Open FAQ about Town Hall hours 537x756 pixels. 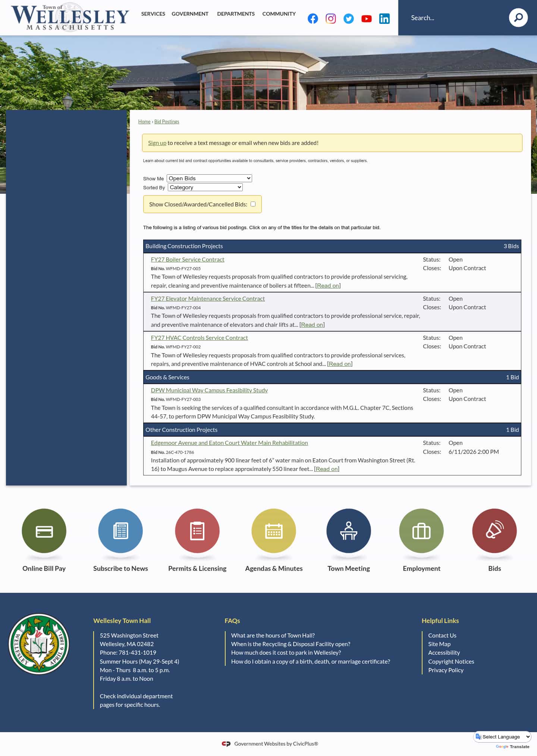tap(273, 635)
